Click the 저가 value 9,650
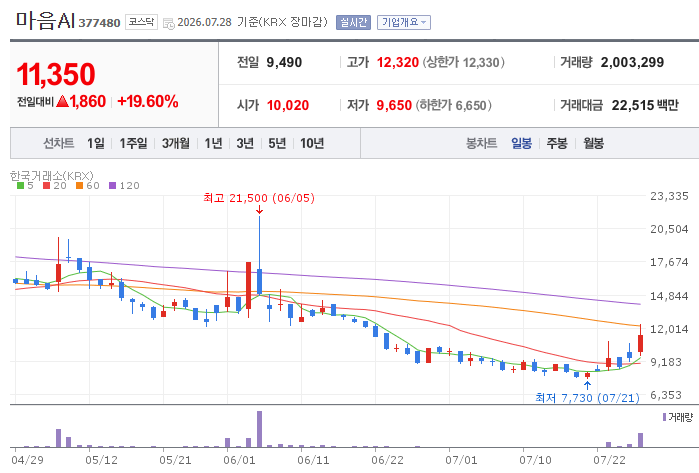 [x=394, y=105]
